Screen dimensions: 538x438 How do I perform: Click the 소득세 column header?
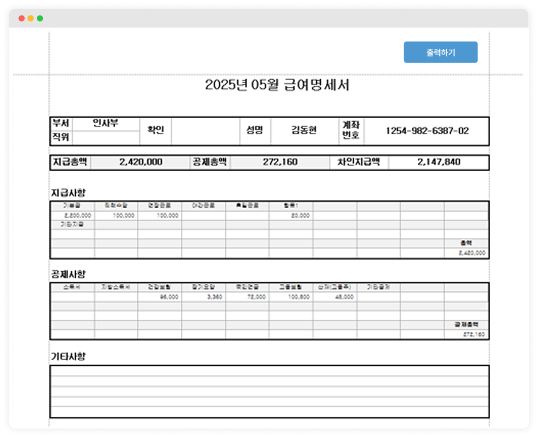point(72,287)
